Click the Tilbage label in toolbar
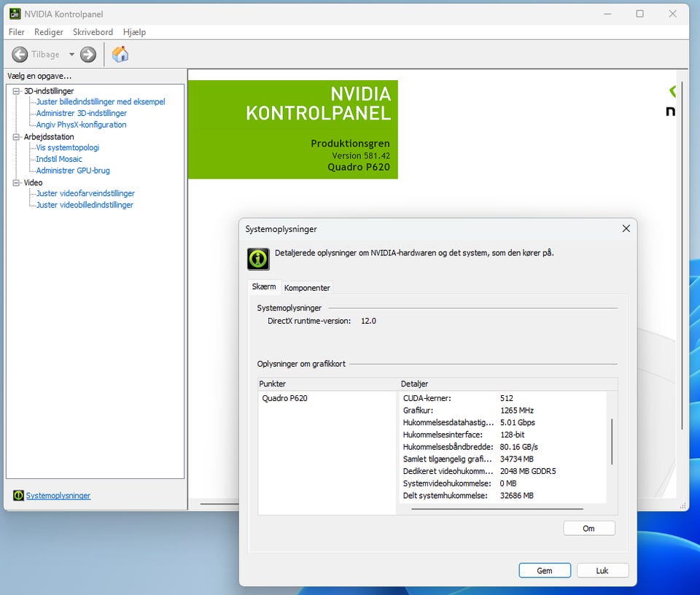 45,55
